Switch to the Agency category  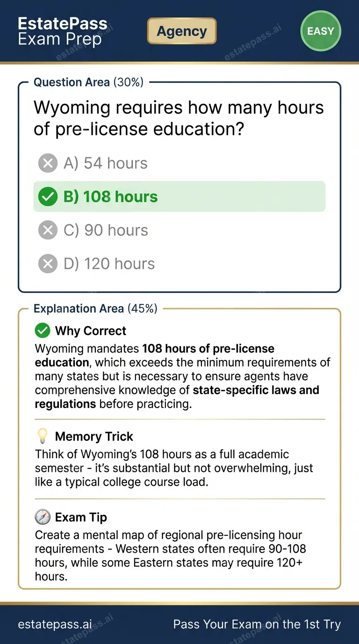[x=181, y=31]
